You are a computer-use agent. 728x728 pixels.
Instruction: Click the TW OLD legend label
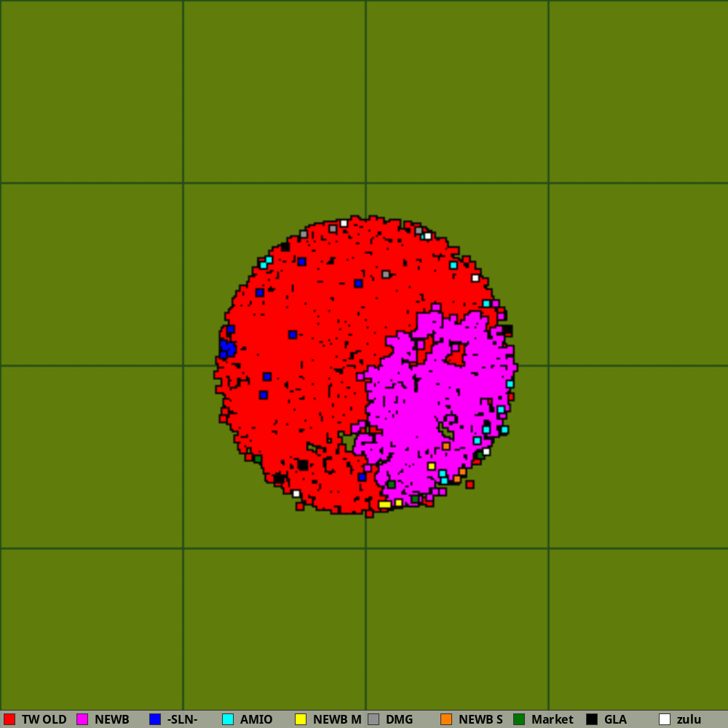(x=44, y=719)
